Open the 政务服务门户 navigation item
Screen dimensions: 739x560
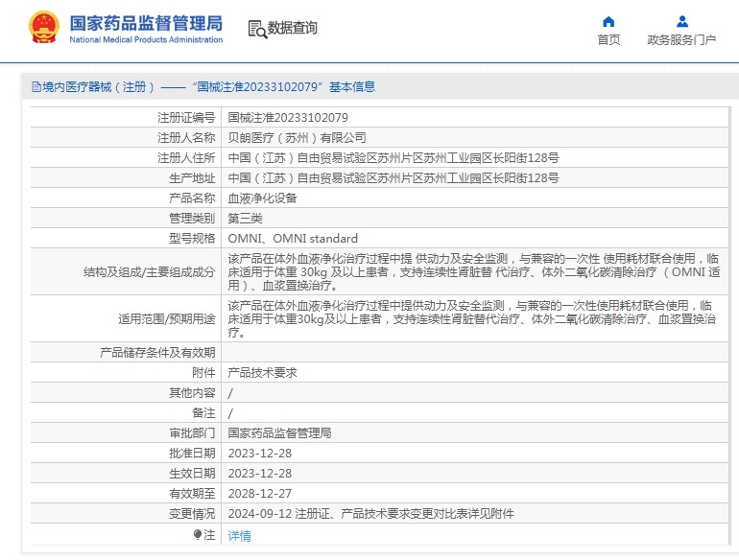click(681, 40)
